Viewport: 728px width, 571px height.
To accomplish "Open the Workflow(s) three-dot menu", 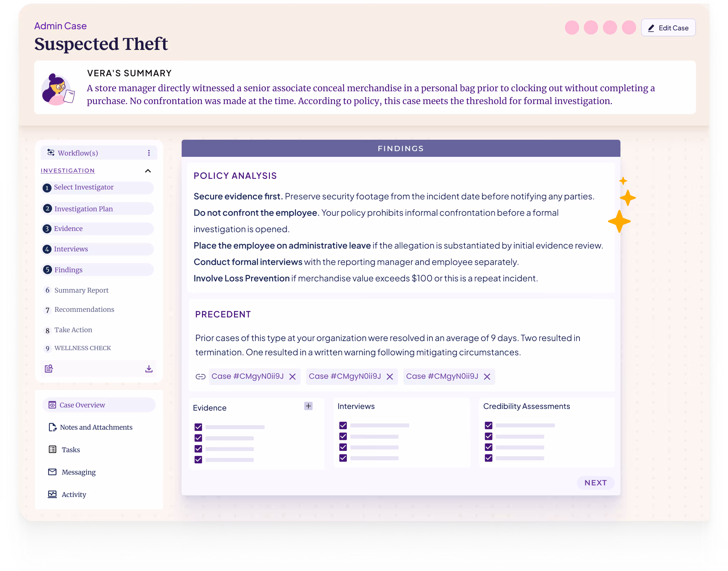I will 149,153.
